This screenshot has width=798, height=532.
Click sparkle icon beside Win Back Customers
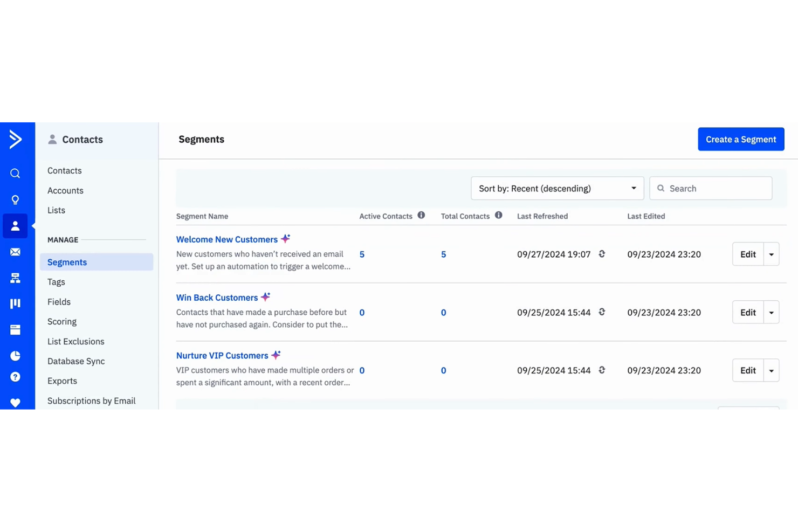(x=266, y=296)
